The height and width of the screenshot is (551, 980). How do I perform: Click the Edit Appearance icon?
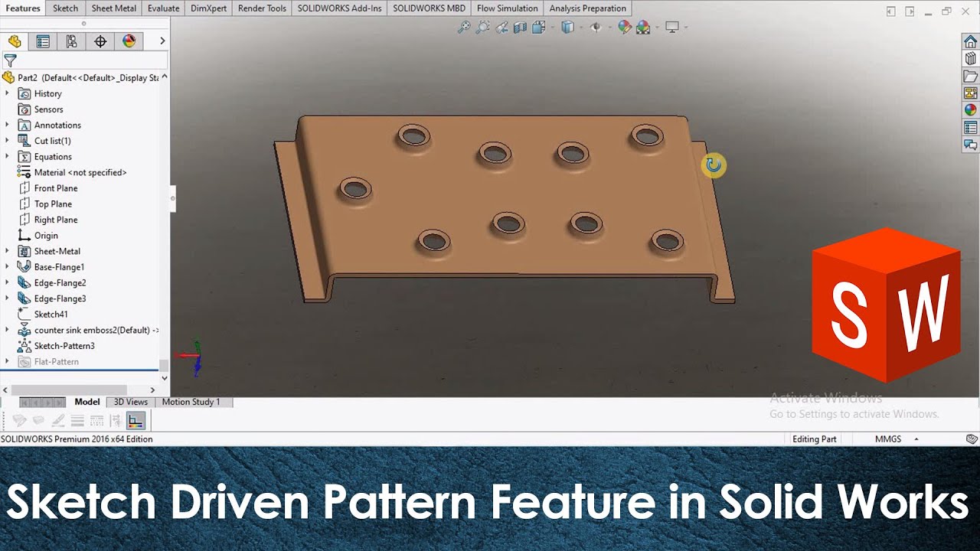625,28
